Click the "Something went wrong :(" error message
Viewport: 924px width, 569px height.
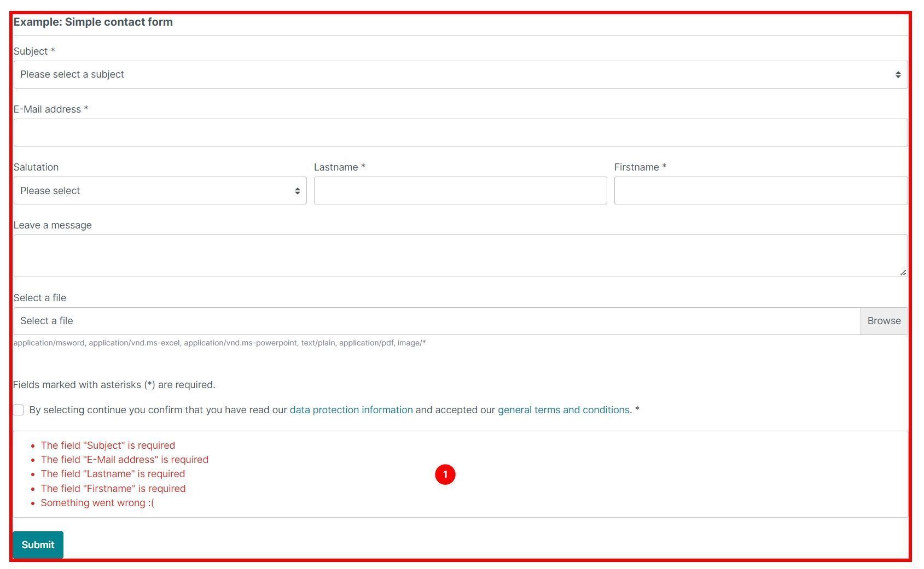(97, 503)
